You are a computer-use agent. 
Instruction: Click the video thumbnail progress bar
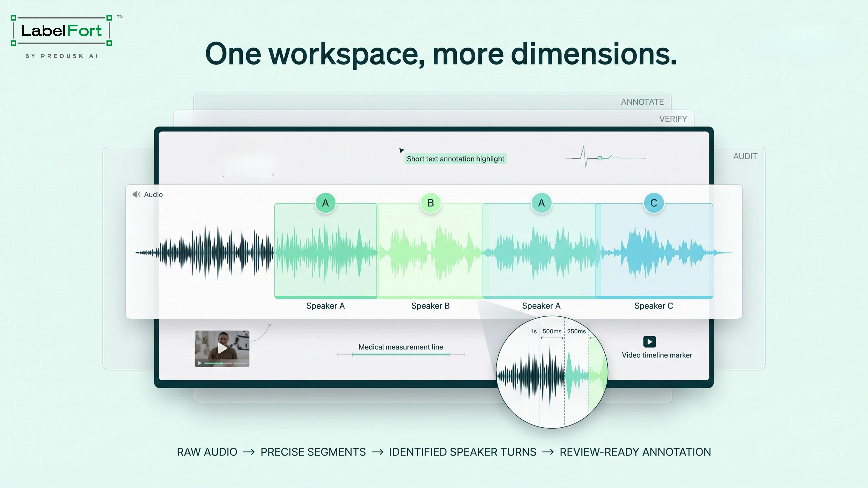[x=225, y=363]
